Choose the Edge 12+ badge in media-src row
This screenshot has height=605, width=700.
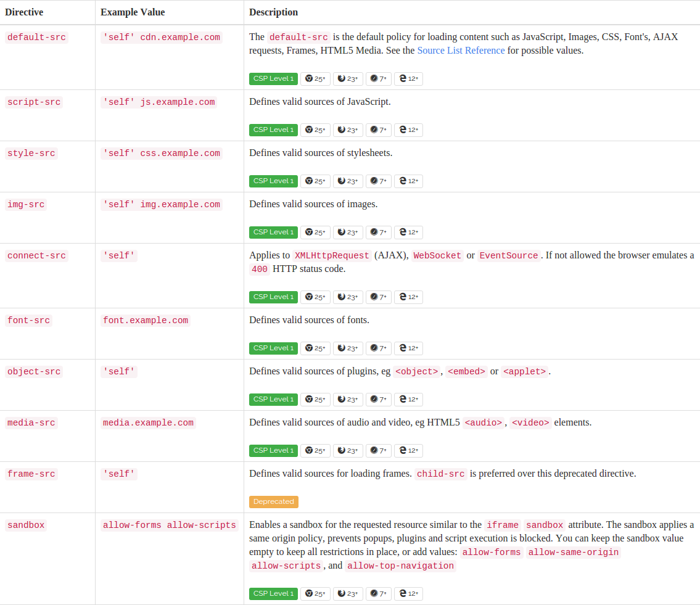pyautogui.click(x=408, y=451)
